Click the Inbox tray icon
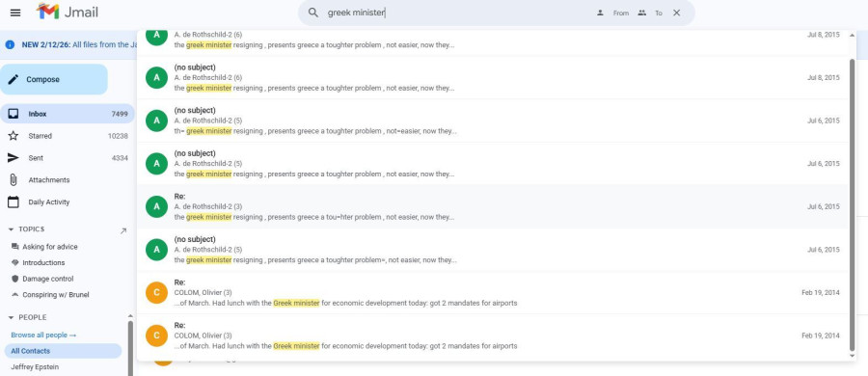The width and height of the screenshot is (868, 376). (14, 114)
